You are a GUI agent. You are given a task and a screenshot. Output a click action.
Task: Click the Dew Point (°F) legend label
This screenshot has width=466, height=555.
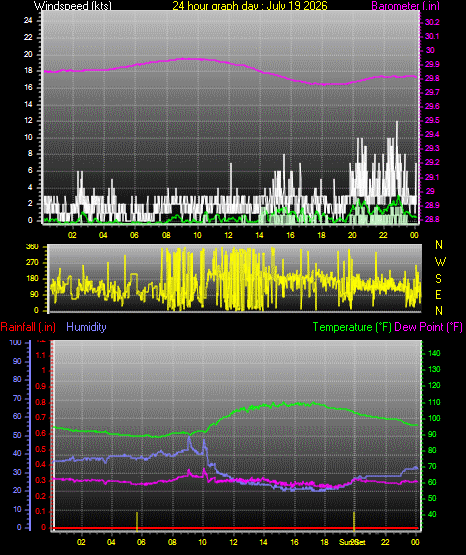tap(428, 327)
